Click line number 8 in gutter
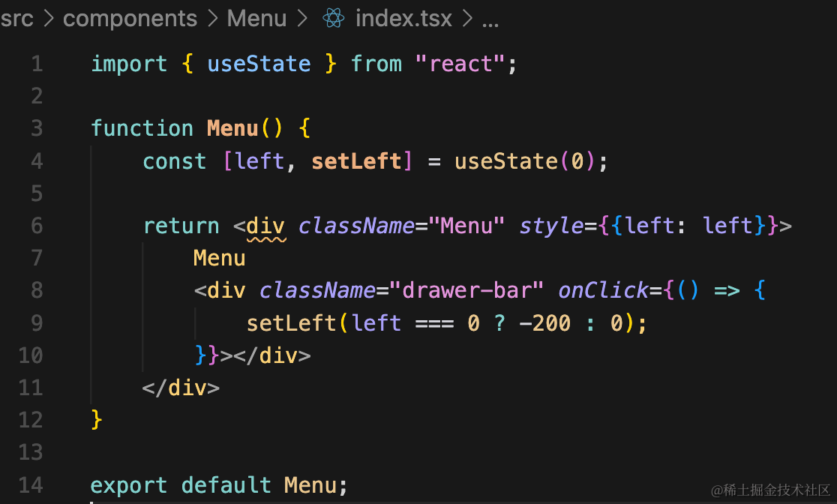Image resolution: width=837 pixels, height=504 pixels. click(x=37, y=290)
